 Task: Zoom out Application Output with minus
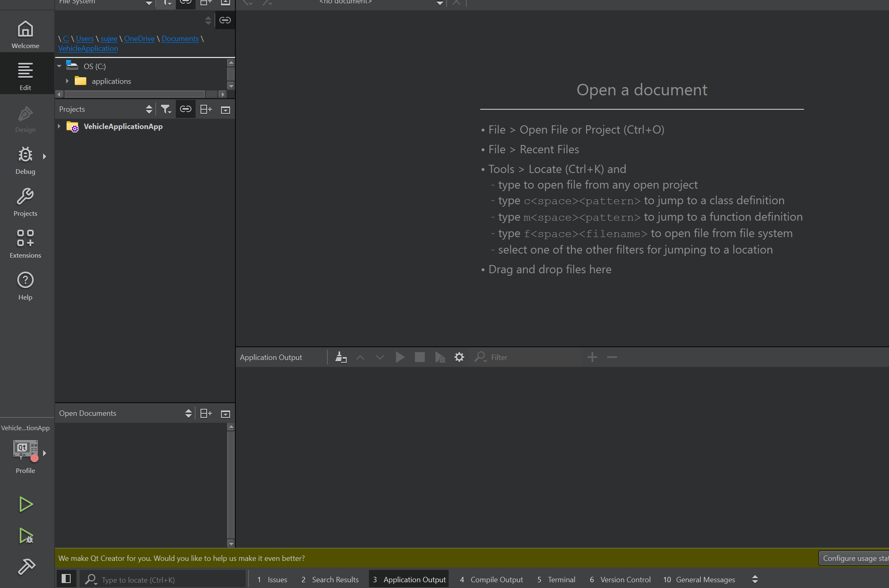pyautogui.click(x=612, y=357)
